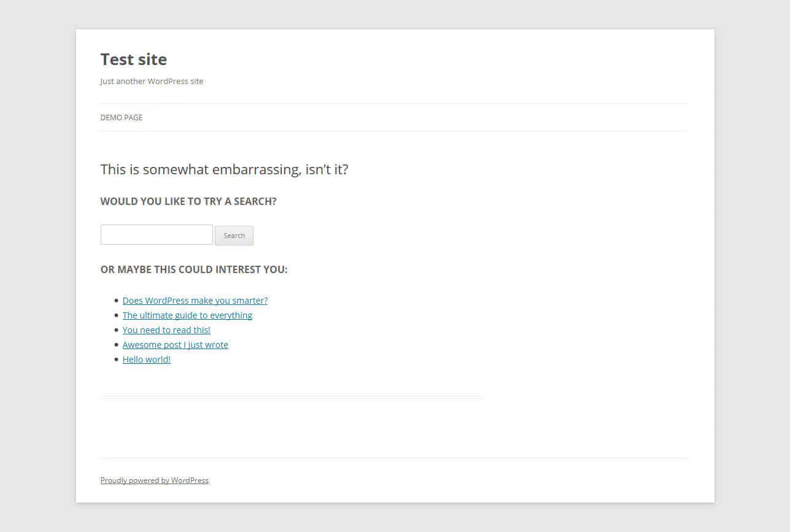Screen dimensions: 790x532
Task: Click the divider line below the post list
Action: (x=292, y=398)
